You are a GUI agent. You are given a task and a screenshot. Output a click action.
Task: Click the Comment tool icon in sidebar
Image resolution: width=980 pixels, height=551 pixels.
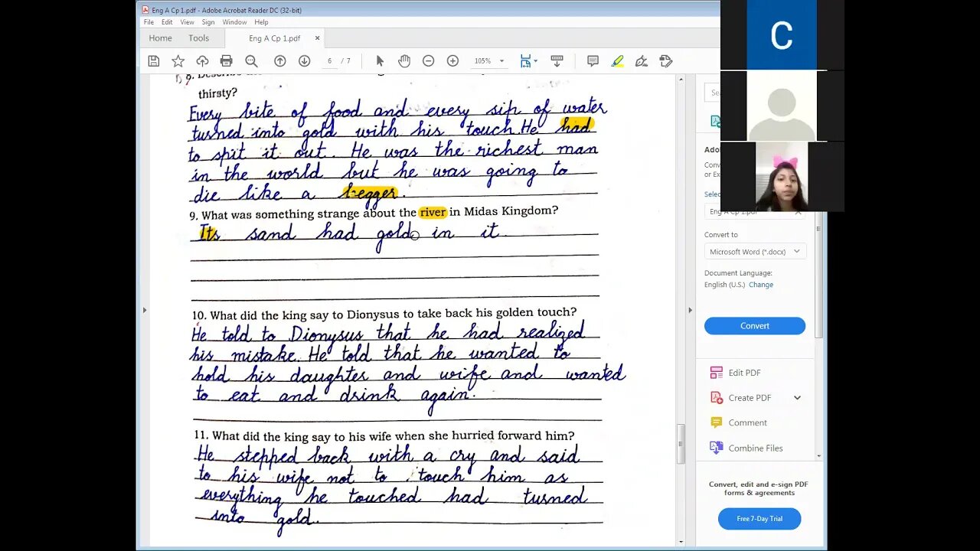716,422
